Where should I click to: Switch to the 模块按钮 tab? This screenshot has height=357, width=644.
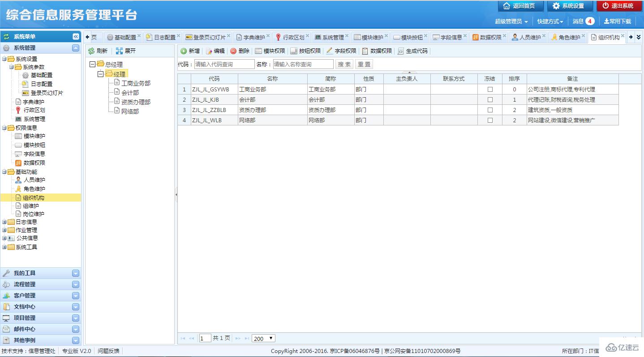point(410,37)
